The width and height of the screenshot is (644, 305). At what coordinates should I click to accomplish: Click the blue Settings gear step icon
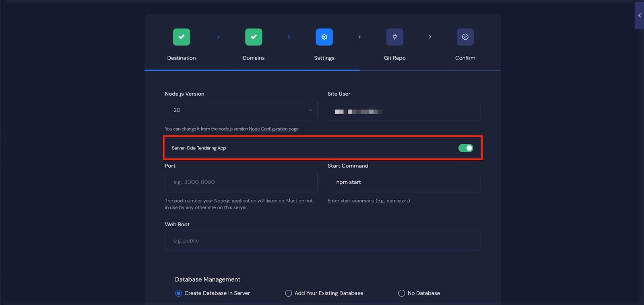click(x=324, y=37)
